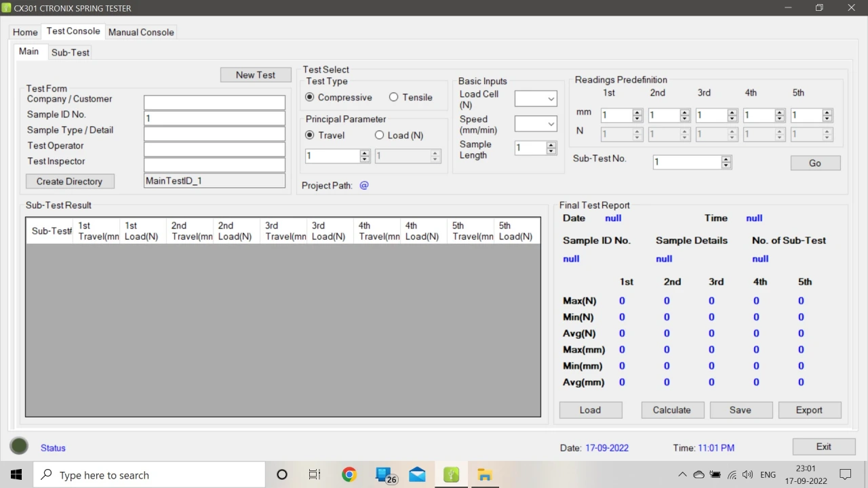This screenshot has width=868, height=488.
Task: Choose Load (N) as principal parameter
Action: [x=379, y=136]
